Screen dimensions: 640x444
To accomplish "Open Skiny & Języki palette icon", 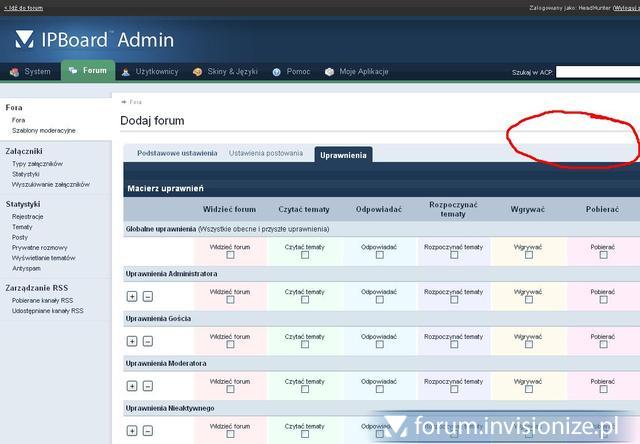I will point(198,72).
